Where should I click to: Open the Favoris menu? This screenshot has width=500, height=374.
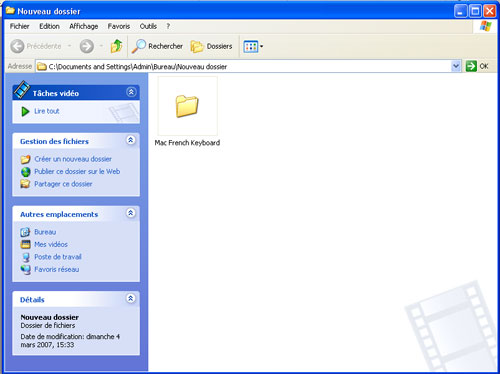[119, 26]
